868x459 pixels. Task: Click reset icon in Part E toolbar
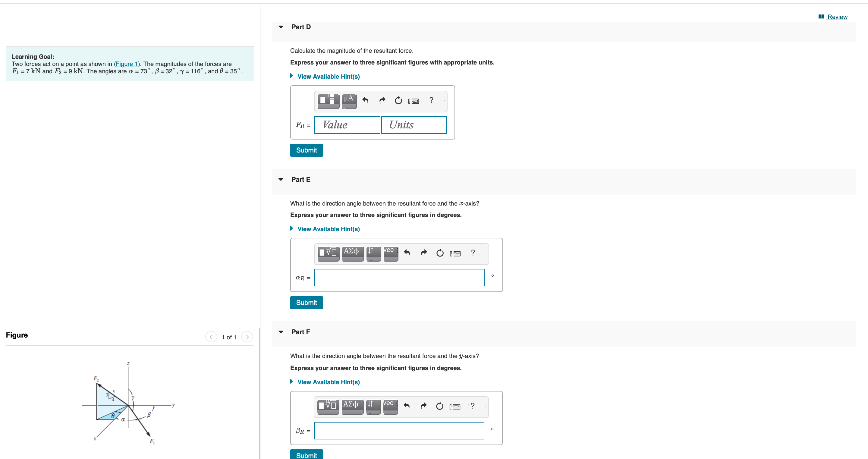tap(440, 253)
